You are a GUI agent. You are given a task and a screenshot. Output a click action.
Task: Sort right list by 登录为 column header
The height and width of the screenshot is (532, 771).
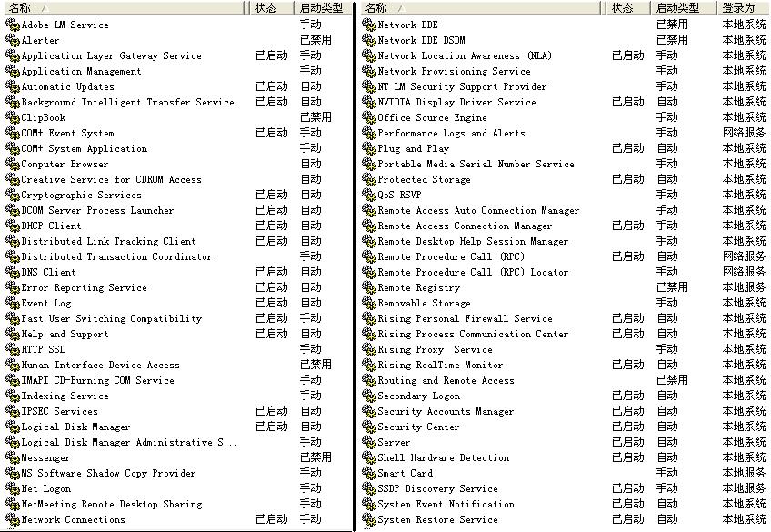(743, 8)
